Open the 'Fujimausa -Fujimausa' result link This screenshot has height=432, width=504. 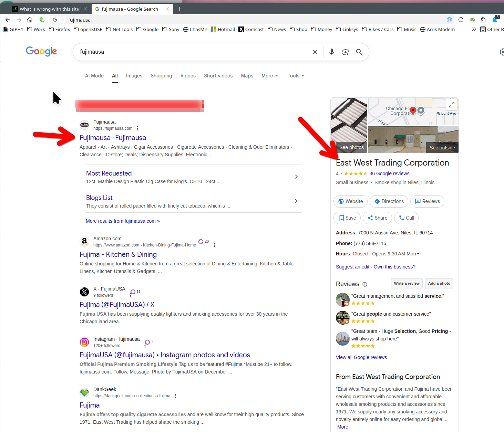(x=113, y=138)
